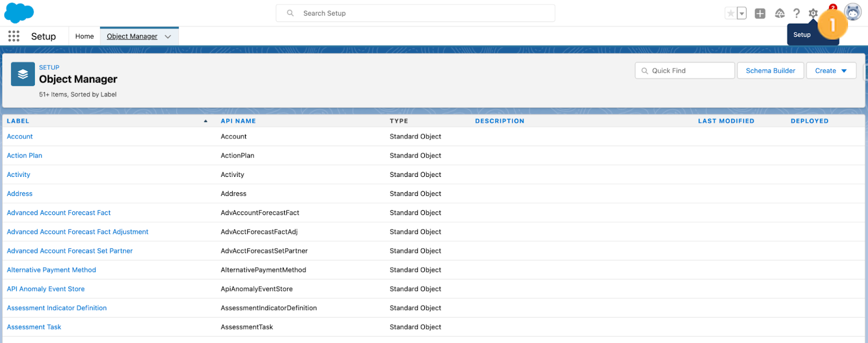Open the user profile avatar

853,12
